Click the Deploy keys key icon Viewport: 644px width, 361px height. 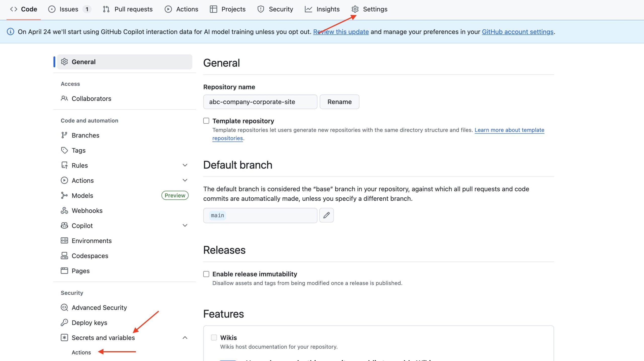pyautogui.click(x=64, y=323)
